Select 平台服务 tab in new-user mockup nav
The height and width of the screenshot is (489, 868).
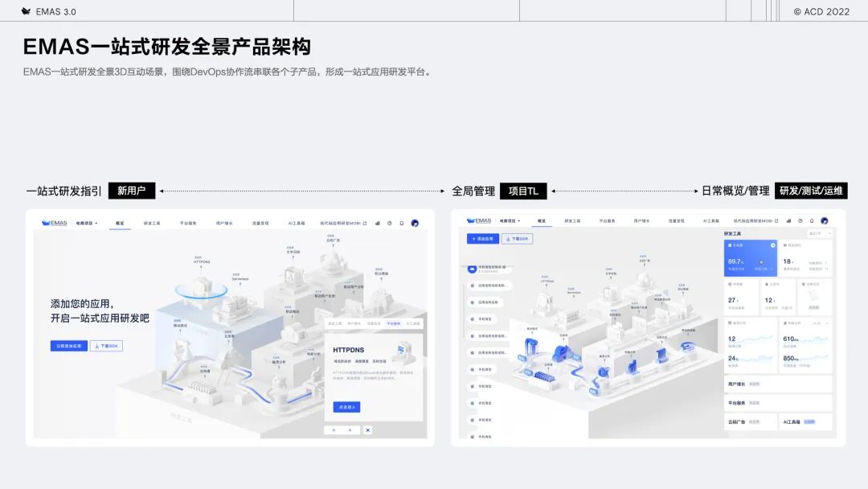(x=187, y=223)
